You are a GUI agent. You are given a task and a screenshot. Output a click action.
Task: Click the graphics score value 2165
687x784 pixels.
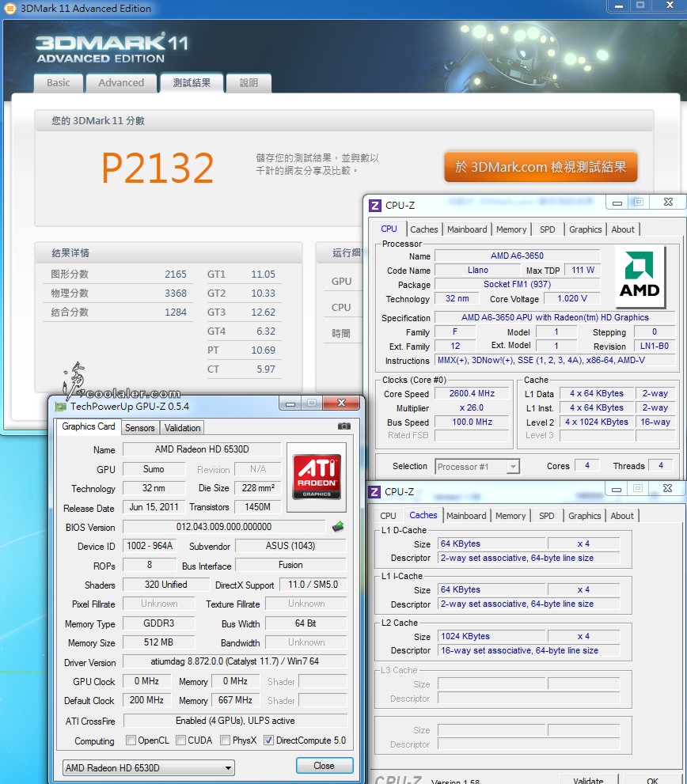click(x=176, y=274)
